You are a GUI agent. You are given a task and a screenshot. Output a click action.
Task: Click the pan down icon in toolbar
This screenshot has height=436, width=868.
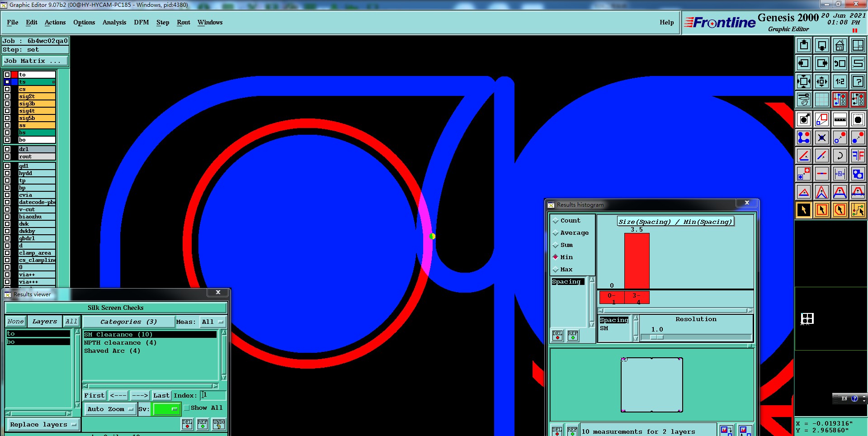pyautogui.click(x=822, y=45)
